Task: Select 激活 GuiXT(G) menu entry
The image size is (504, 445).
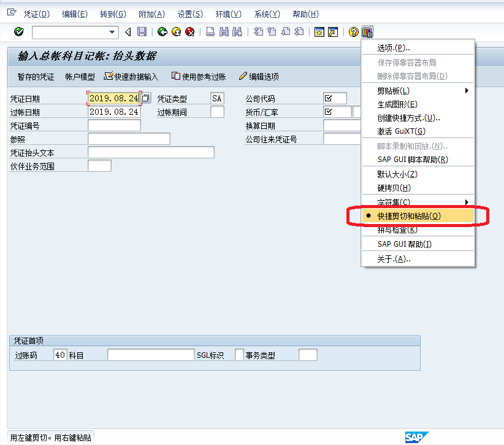Action: click(418, 131)
